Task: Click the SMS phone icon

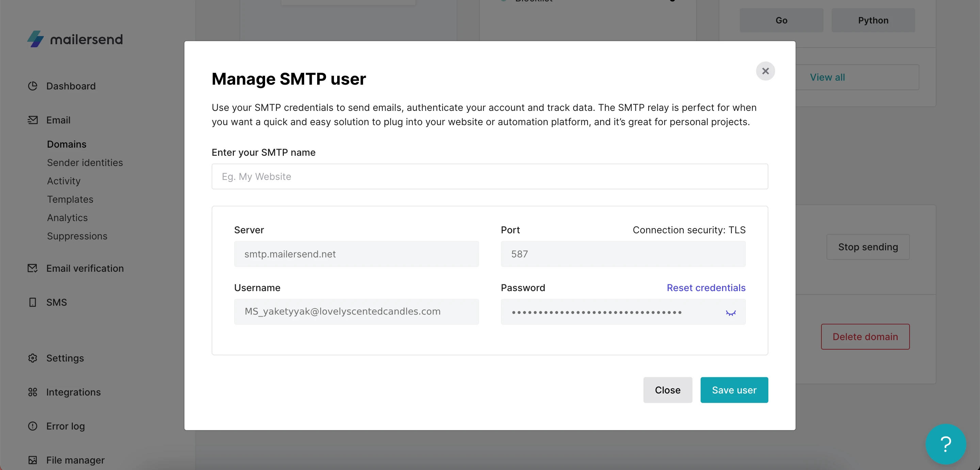Action: 33,302
